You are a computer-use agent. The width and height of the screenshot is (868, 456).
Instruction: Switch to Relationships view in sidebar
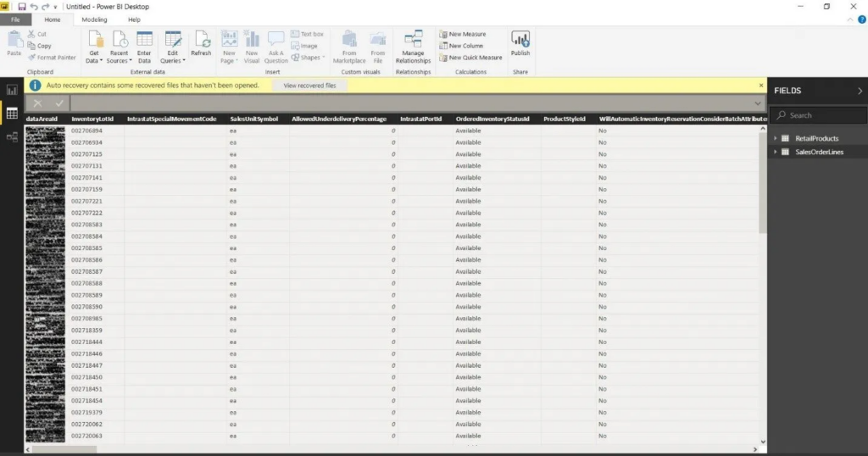point(12,136)
